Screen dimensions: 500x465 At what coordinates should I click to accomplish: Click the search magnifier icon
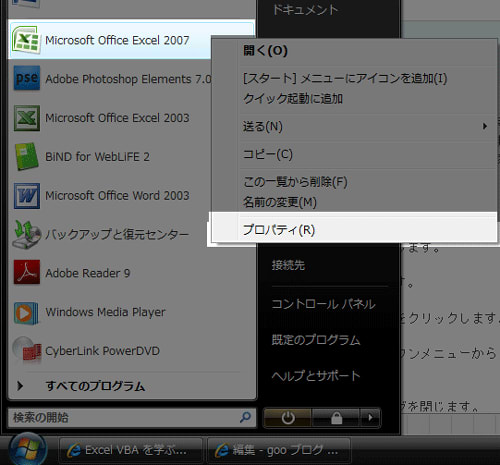[x=246, y=417]
